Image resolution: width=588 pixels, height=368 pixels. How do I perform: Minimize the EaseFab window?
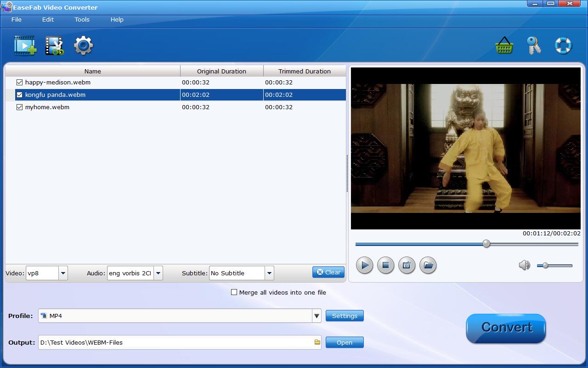tap(534, 4)
